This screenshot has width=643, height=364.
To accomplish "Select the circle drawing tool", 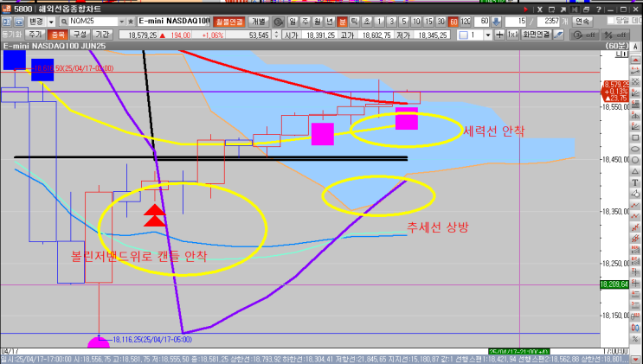I will coord(635,159).
